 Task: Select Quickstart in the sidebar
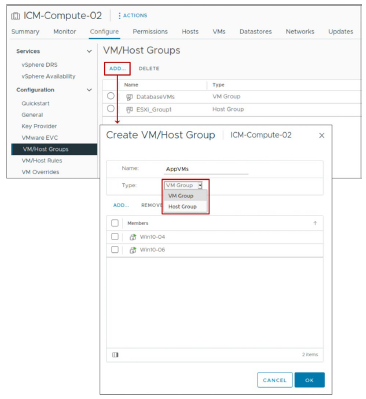click(35, 103)
